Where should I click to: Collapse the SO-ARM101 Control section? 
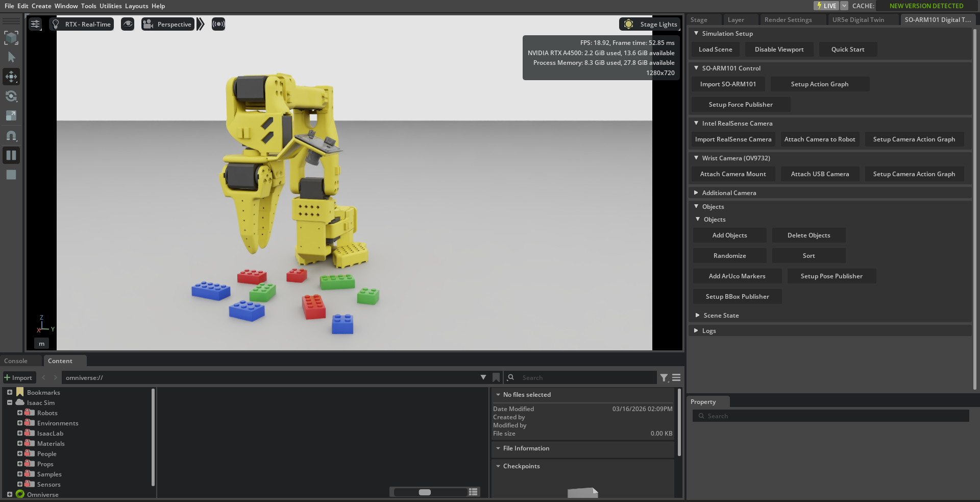(x=696, y=68)
